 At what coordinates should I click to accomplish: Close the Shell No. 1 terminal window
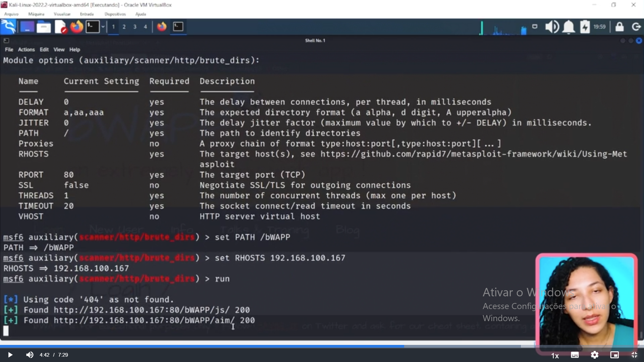point(639,41)
